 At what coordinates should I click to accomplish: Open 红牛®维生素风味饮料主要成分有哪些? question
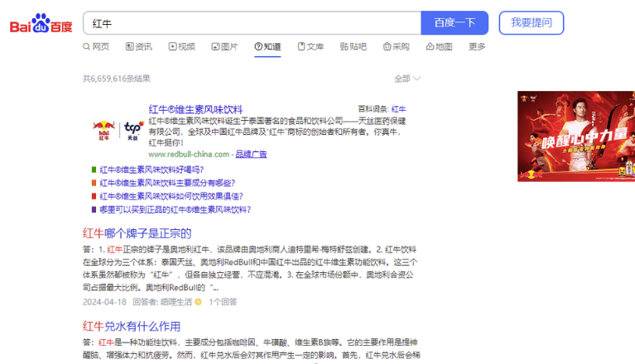click(x=167, y=183)
